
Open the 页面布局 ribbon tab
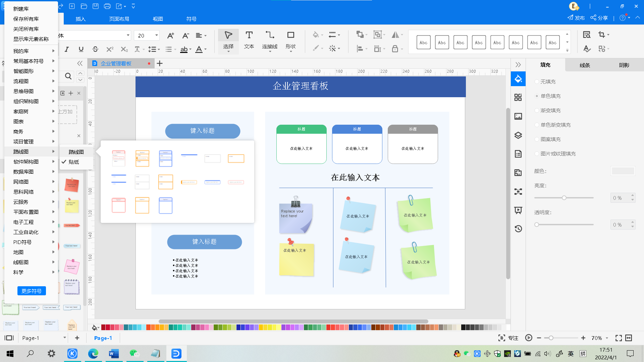119,19
